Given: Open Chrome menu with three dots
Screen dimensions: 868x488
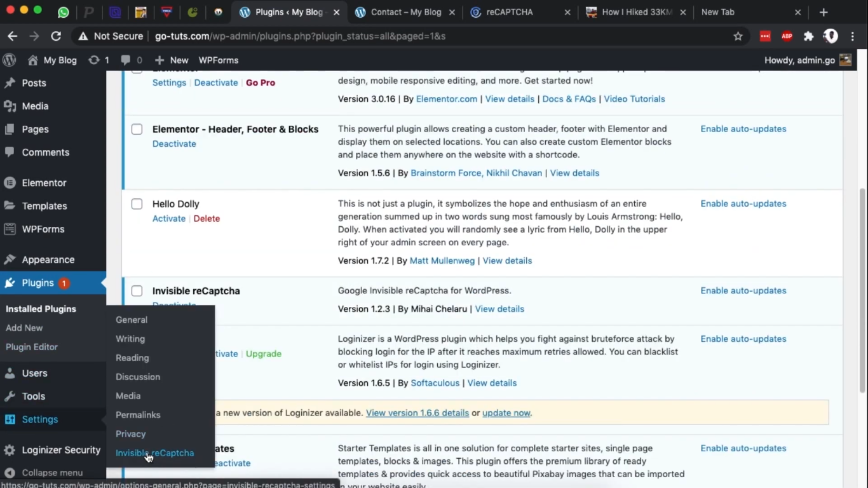Looking at the screenshot, I should point(853,36).
